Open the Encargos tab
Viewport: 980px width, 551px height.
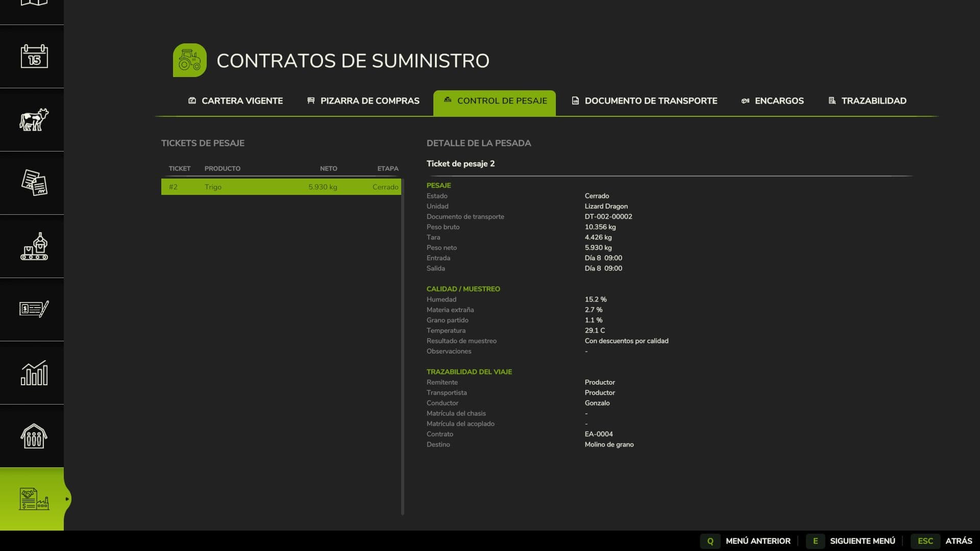click(x=772, y=101)
